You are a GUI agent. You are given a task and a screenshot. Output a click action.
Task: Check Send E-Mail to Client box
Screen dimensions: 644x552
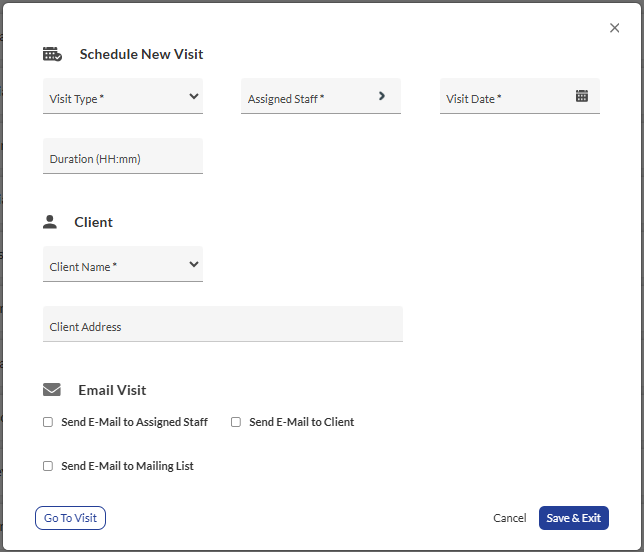[x=236, y=422]
